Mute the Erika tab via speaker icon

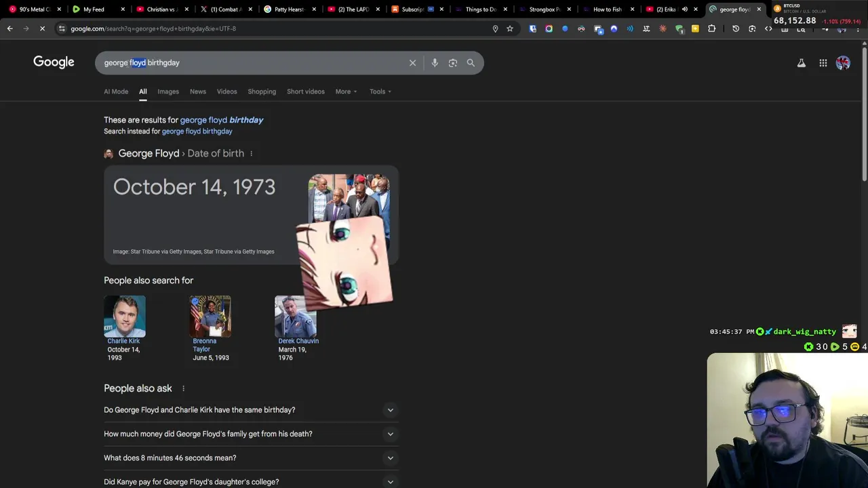click(x=684, y=9)
